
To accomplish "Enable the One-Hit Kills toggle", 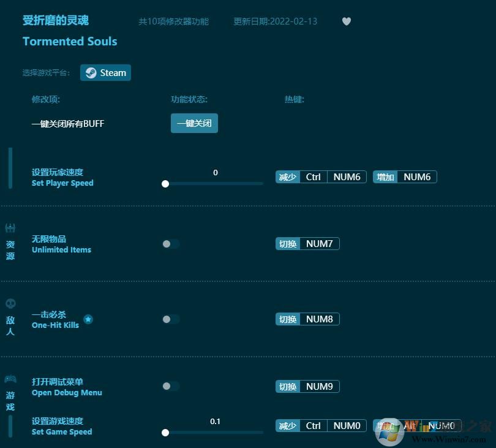I will 171,319.
